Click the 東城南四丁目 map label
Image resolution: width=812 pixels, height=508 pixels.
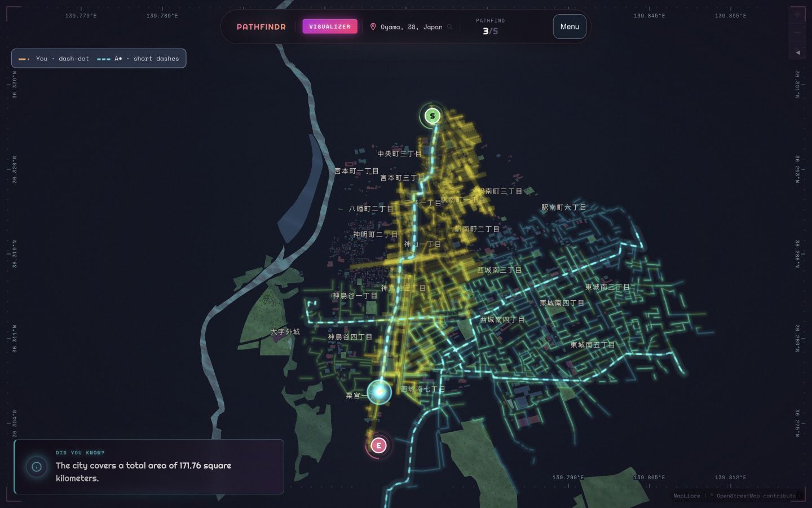[x=562, y=303]
